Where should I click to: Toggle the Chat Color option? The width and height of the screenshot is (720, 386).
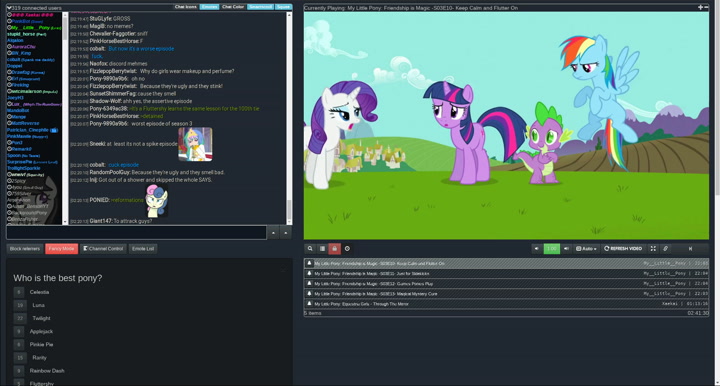click(x=233, y=7)
